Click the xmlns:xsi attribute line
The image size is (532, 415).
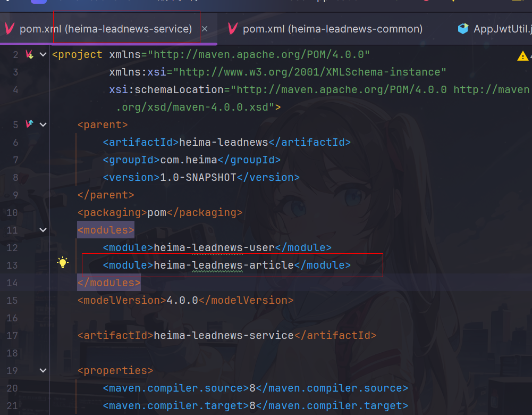coord(277,72)
